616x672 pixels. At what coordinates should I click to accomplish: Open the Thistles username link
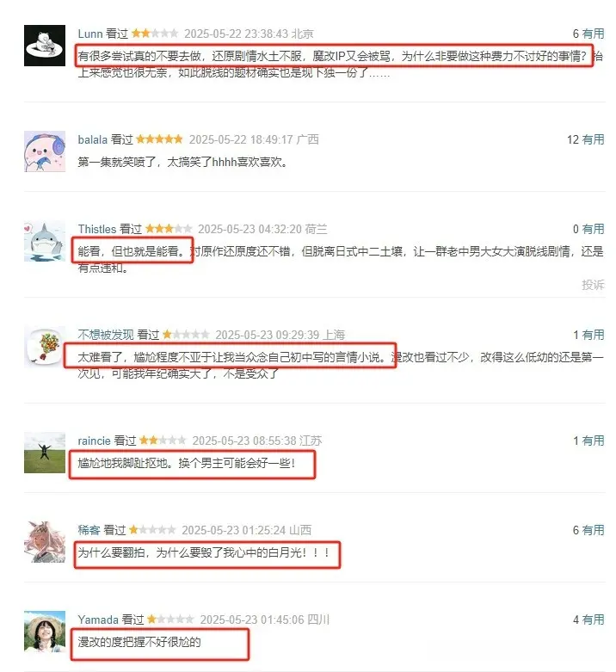click(x=97, y=229)
